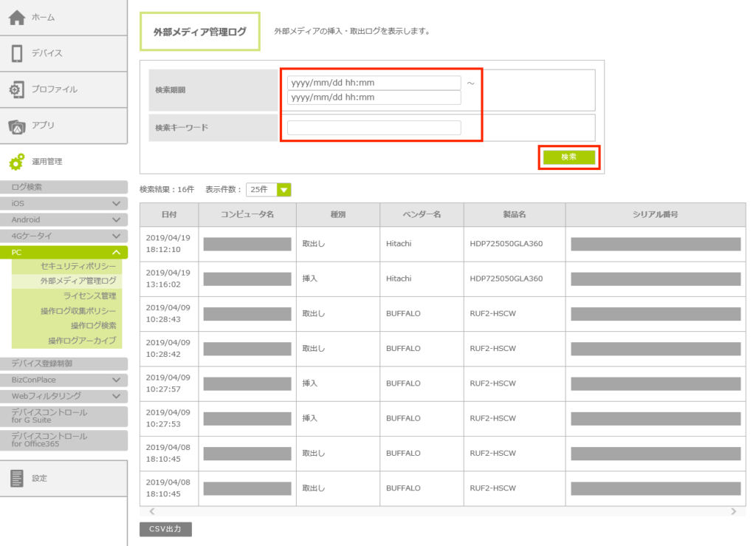
Task: Open ライセンス管理 menu item
Action: pos(89,296)
